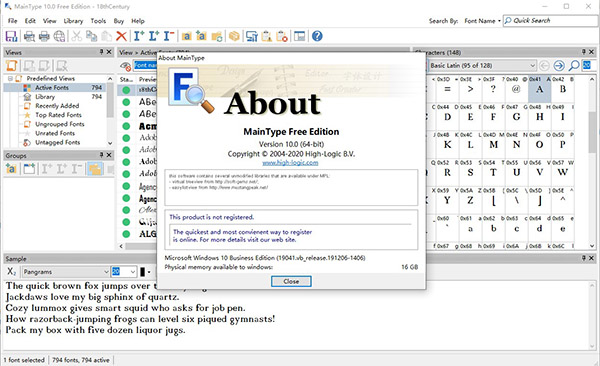Toggle the pin on the Groups panel
The width and height of the screenshot is (600, 366).
point(101,155)
